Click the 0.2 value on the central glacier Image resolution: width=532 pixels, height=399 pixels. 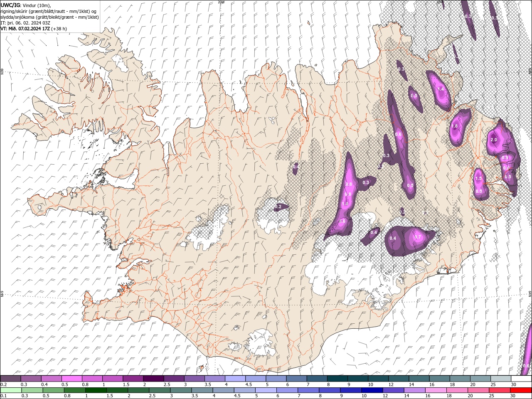(278, 207)
